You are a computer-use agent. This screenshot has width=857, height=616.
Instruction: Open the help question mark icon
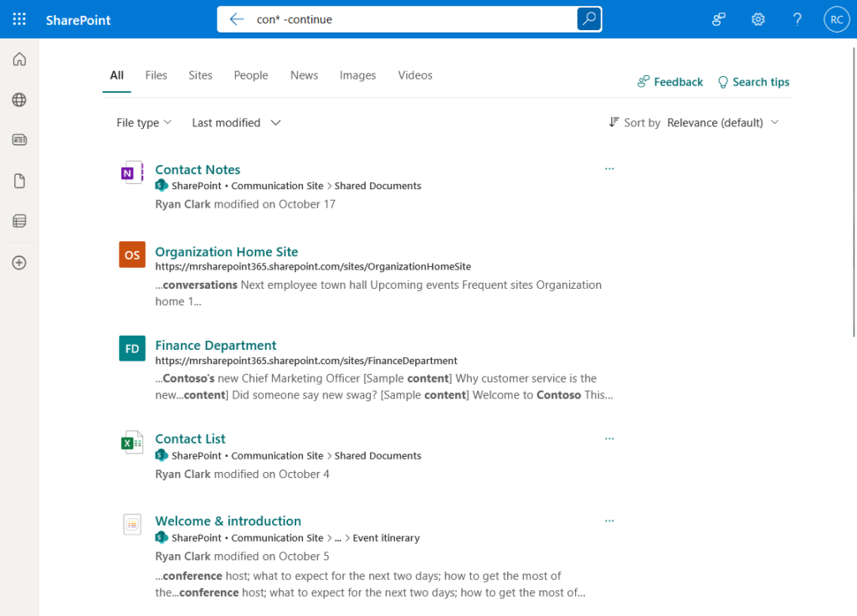click(797, 20)
